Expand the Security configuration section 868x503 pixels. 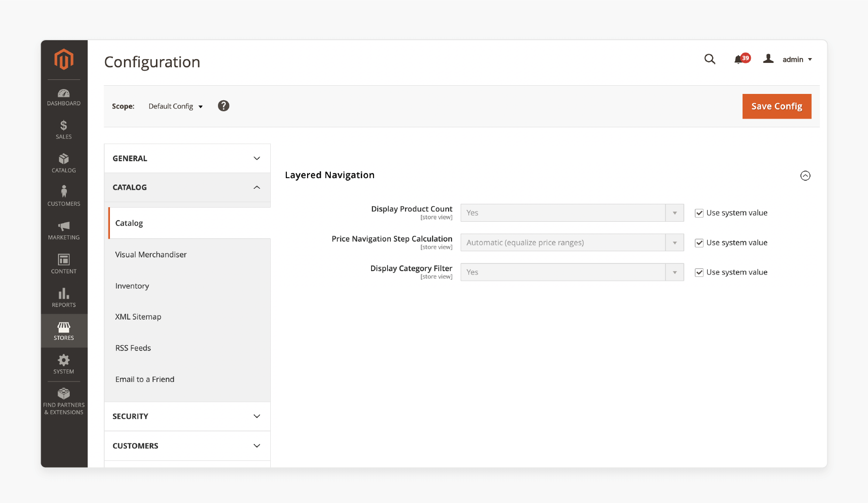click(x=187, y=416)
